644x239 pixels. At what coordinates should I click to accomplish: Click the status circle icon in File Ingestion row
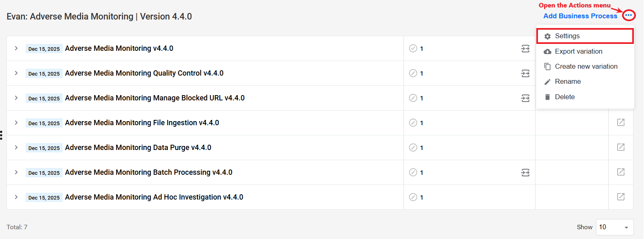click(413, 123)
